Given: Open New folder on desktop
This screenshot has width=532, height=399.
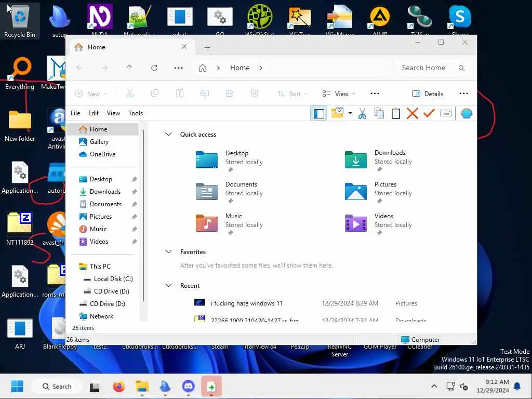Looking at the screenshot, I should pos(20,126).
